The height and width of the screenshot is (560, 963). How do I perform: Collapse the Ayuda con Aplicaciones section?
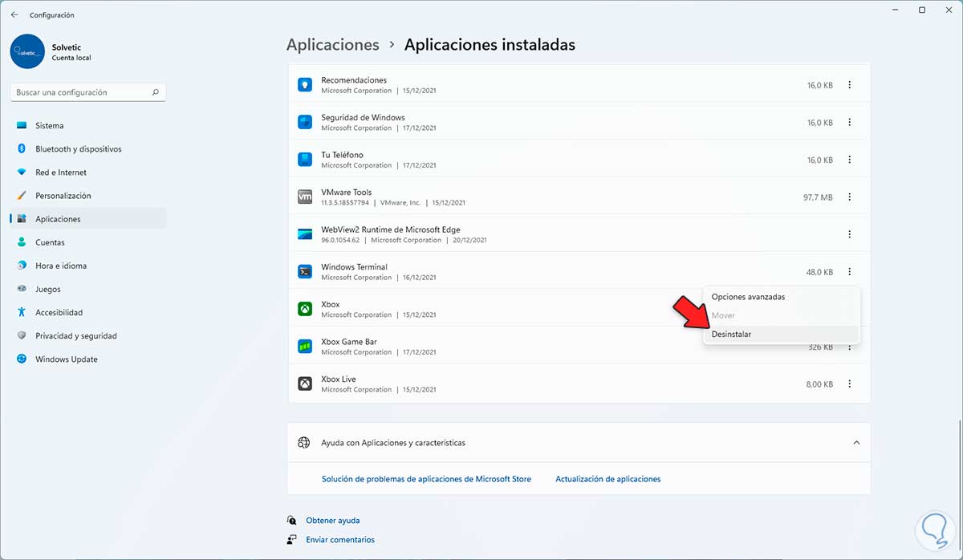(x=856, y=442)
